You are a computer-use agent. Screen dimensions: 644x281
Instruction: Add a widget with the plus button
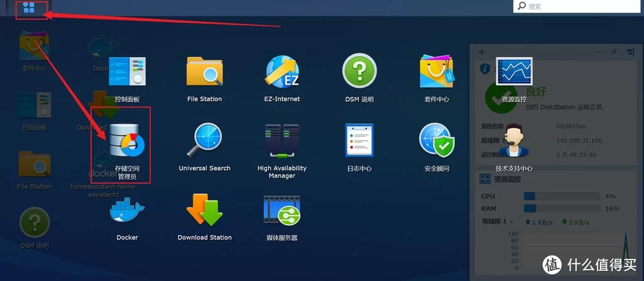point(482,52)
